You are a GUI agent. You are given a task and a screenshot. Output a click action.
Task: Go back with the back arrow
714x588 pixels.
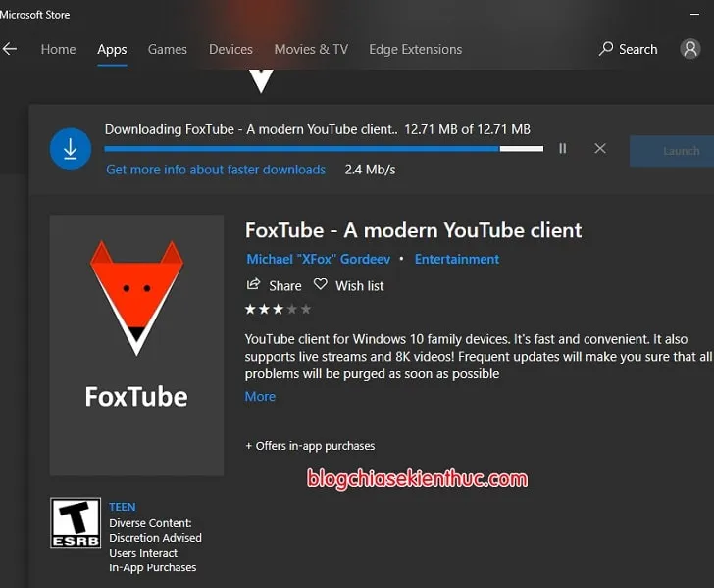coord(10,49)
